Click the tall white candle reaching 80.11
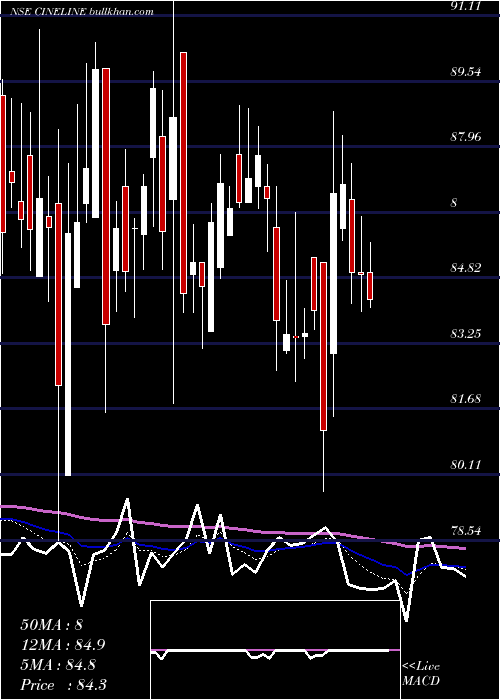 click(68, 354)
